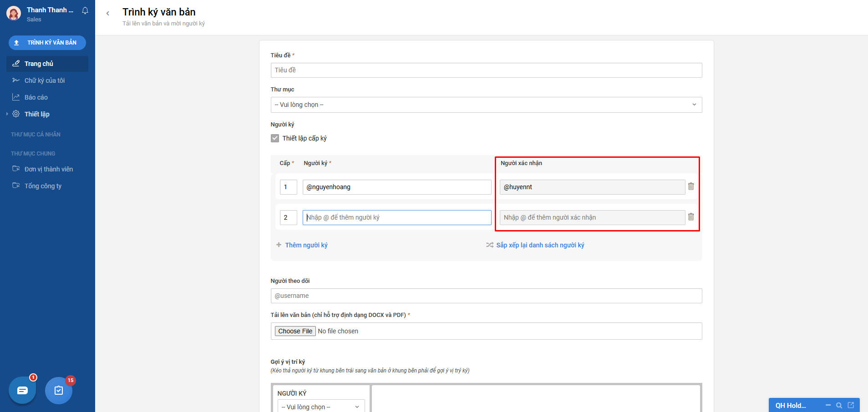Open the NGƯỜI KÝ Vui lòng chọn dropdown
Viewport: 868px width, 412px height.
pyautogui.click(x=321, y=407)
